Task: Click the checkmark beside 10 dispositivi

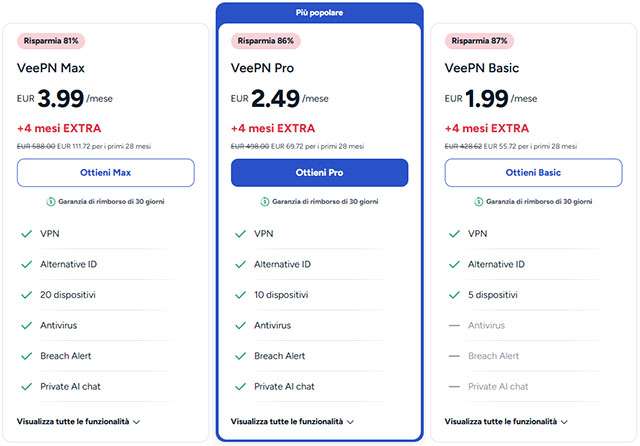Action: point(239,295)
